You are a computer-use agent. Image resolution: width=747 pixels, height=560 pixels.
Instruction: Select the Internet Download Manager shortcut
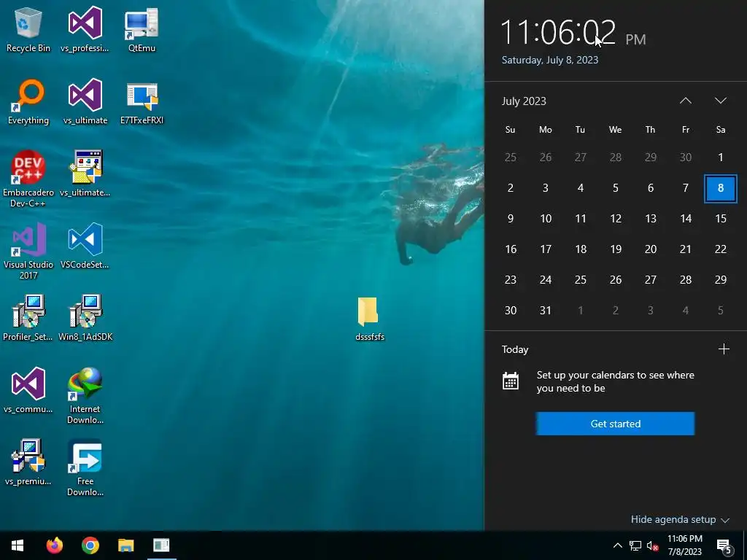pos(85,395)
